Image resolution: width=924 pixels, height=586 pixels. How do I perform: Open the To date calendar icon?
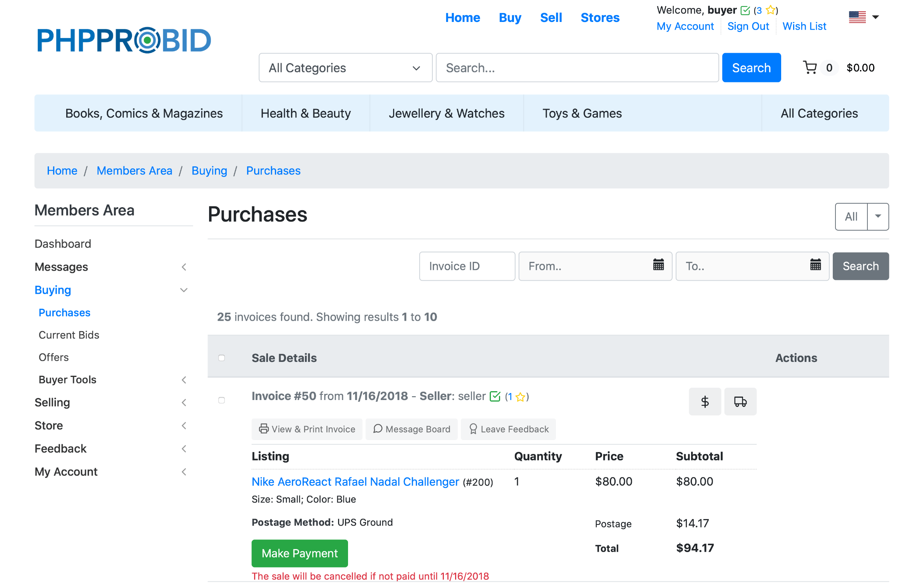[x=815, y=265]
